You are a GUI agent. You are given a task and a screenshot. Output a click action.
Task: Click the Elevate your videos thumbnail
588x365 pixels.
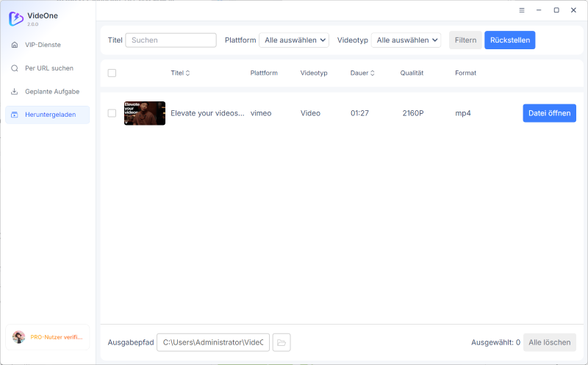(x=145, y=113)
